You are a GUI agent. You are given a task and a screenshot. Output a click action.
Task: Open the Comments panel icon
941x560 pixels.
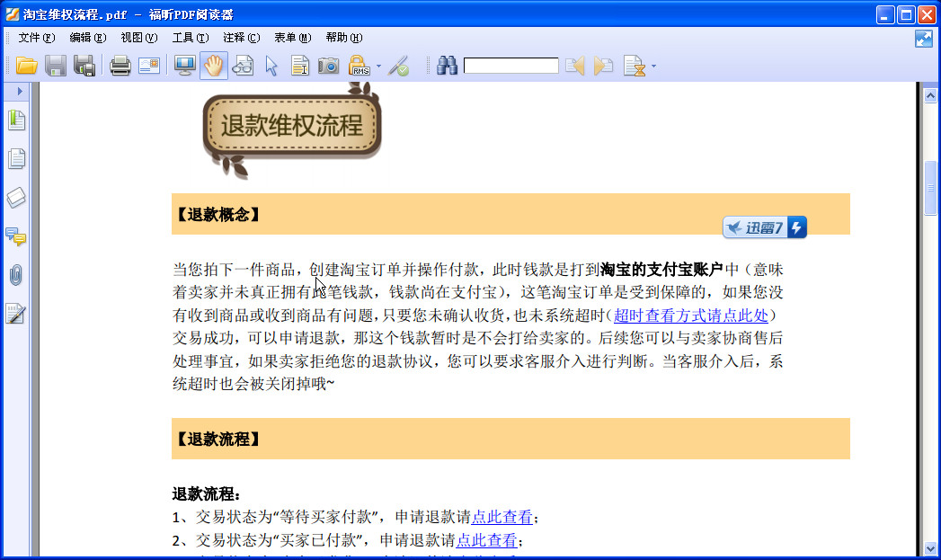tap(16, 236)
